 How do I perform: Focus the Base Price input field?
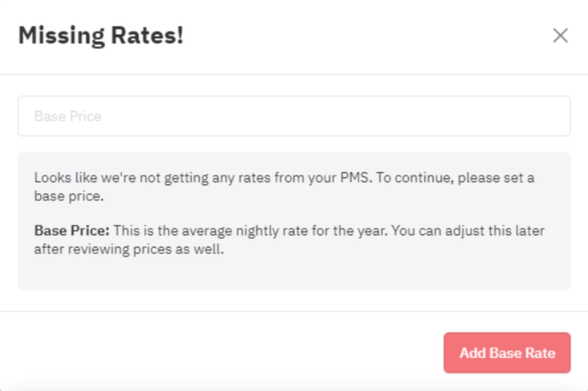(294, 116)
